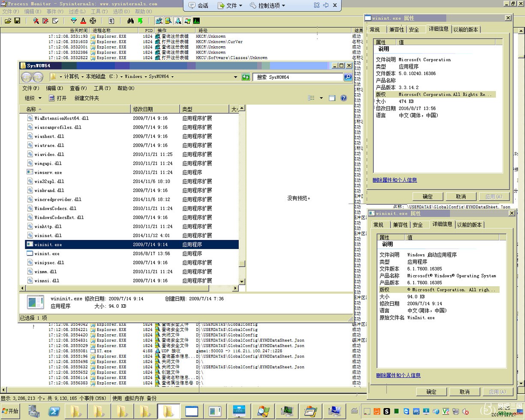The width and height of the screenshot is (525, 420).
Task: Switch to 常规 tab in winint.exe 属性
Action: 375,30
